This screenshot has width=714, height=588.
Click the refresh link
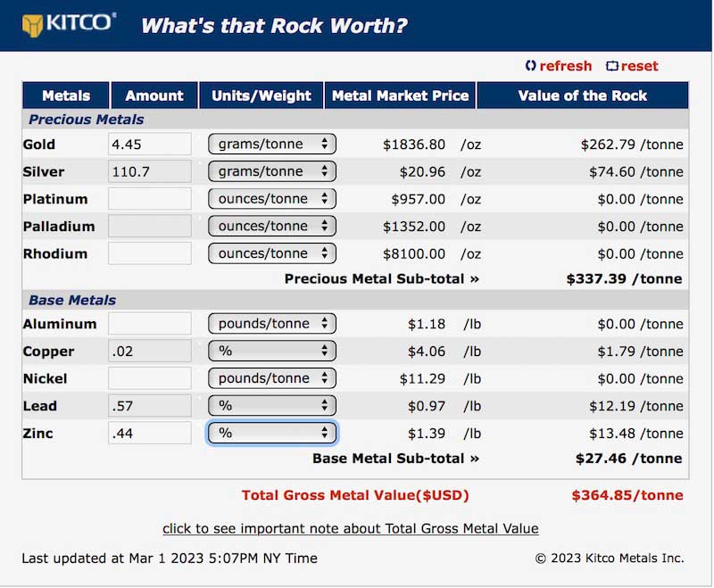(x=559, y=66)
